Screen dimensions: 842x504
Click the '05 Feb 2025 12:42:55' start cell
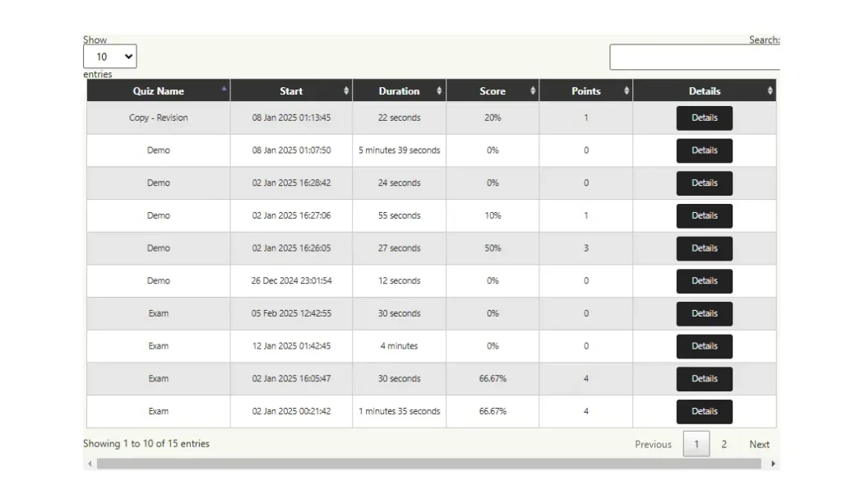point(291,313)
